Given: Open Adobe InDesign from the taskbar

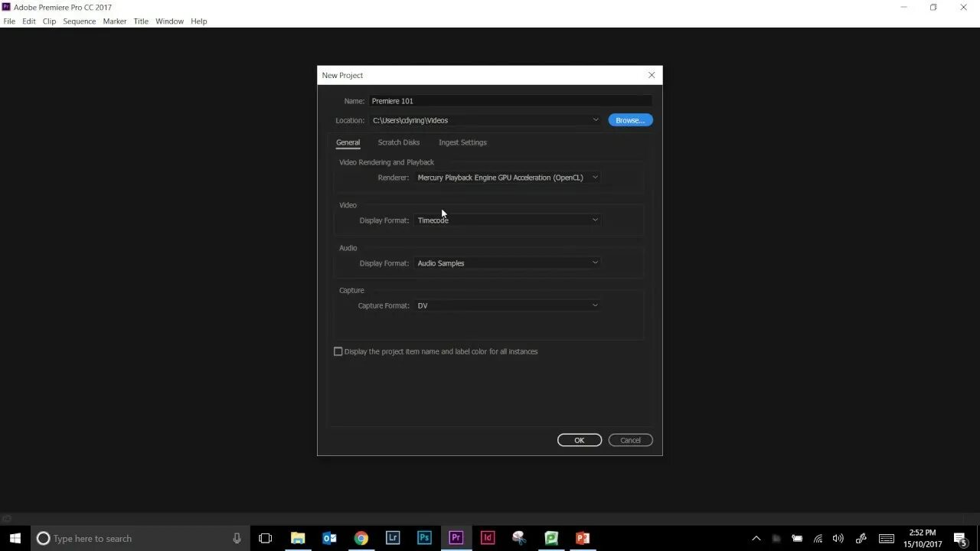Looking at the screenshot, I should point(487,538).
